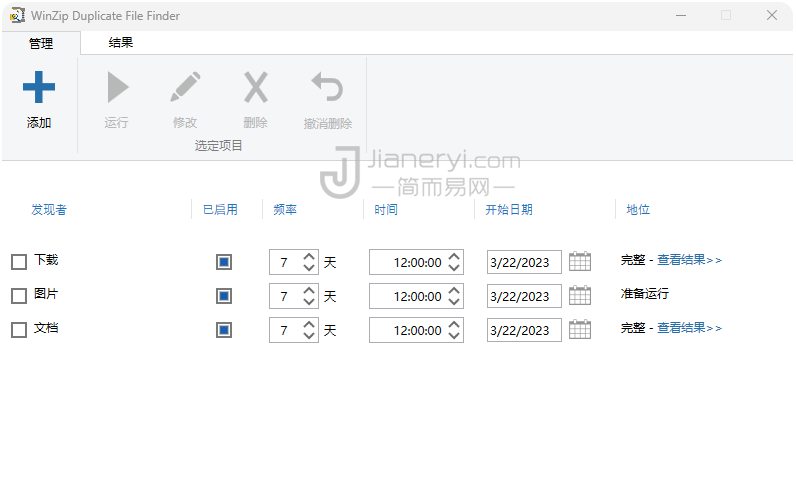Click the 图片 finder name
This screenshot has height=493, width=796.
click(46, 293)
